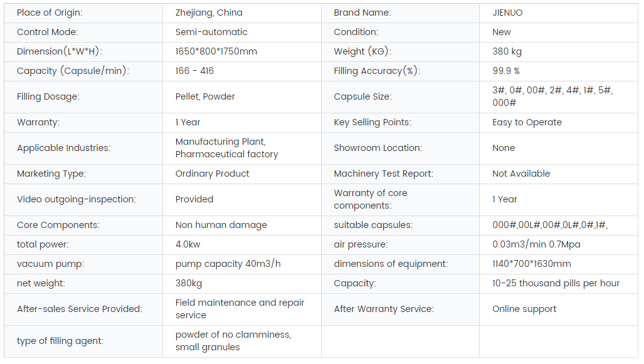The width and height of the screenshot is (644, 364).
Task: Click the Video outgoing-inspection label
Action: (x=77, y=199)
